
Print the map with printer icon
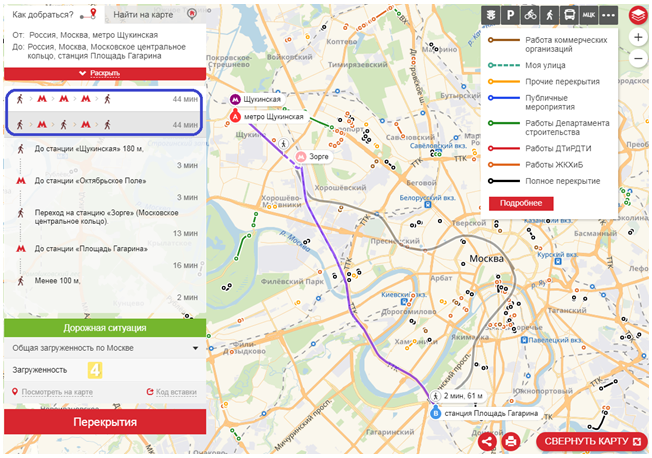click(x=511, y=441)
